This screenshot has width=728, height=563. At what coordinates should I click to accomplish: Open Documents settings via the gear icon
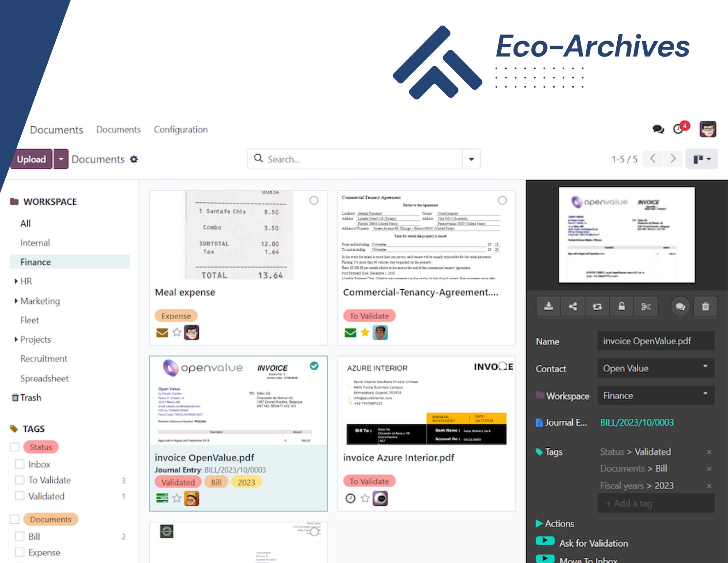134,159
